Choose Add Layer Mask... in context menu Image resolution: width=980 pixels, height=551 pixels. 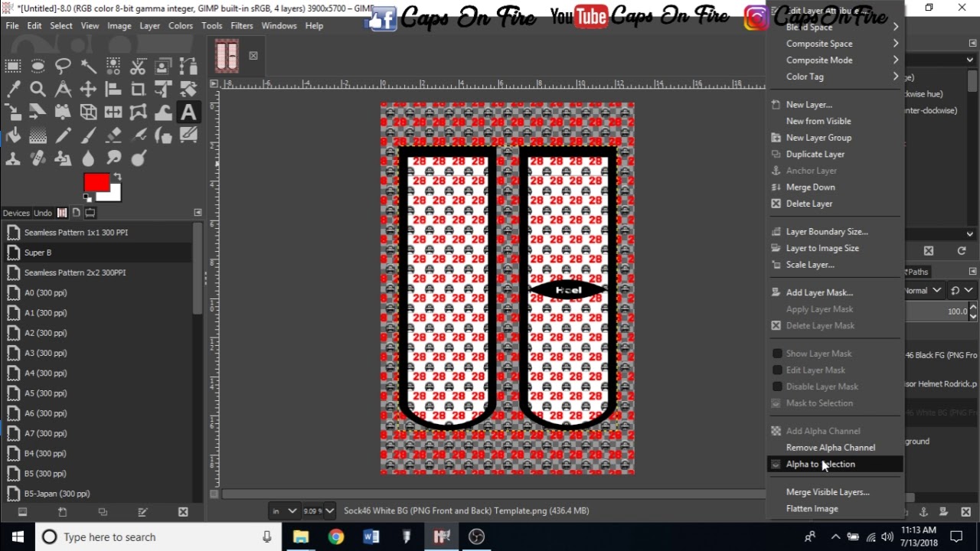[836, 292]
